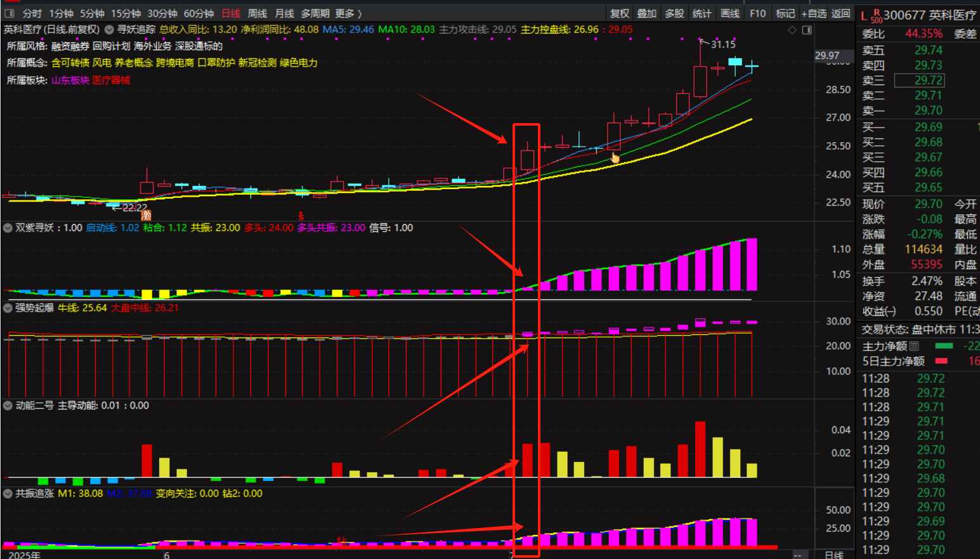Click the 激 marker on the chart
This screenshot has height=559, width=980.
pos(146,216)
